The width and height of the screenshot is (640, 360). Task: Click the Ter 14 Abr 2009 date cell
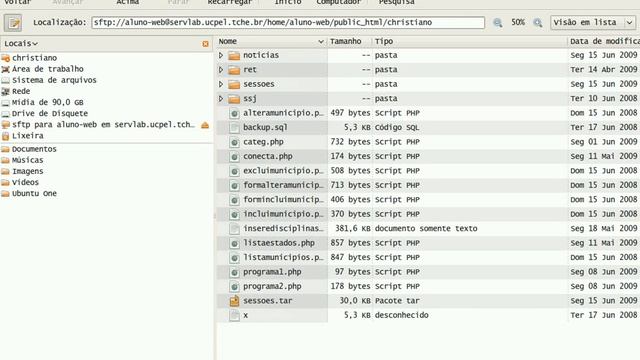[x=604, y=70]
